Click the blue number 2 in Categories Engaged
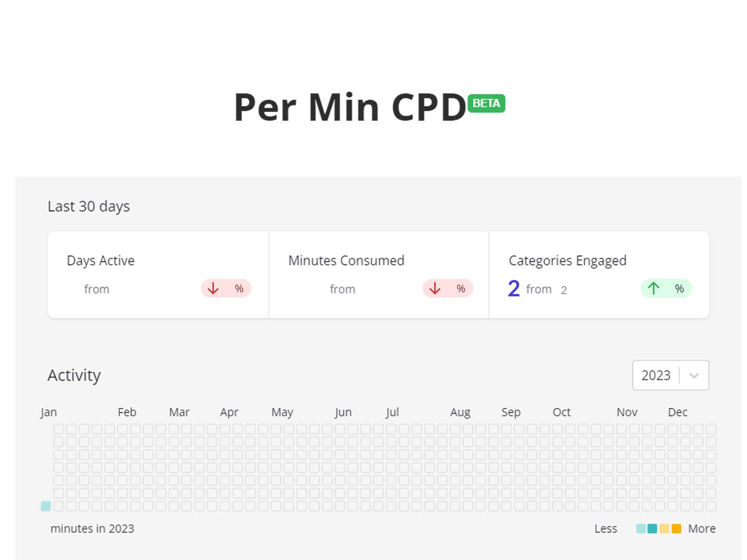This screenshot has width=747, height=560. tap(514, 288)
